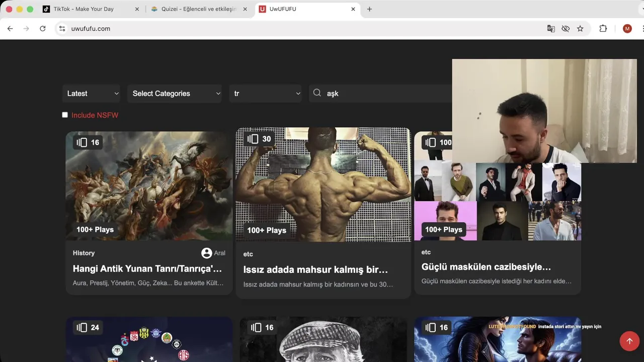Open the Latest sort dropdown
The image size is (644, 362).
[x=93, y=94]
